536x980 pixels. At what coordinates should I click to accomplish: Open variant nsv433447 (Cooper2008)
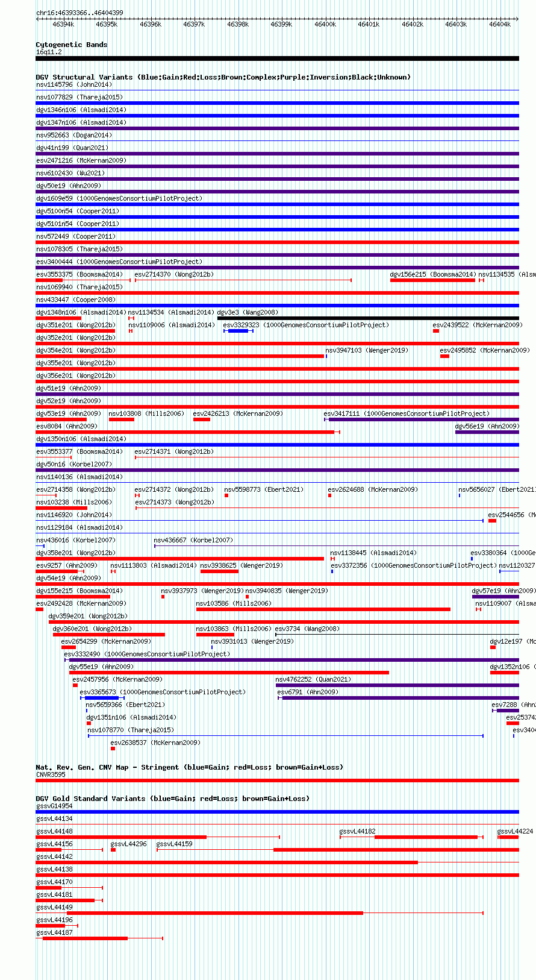coord(76,300)
